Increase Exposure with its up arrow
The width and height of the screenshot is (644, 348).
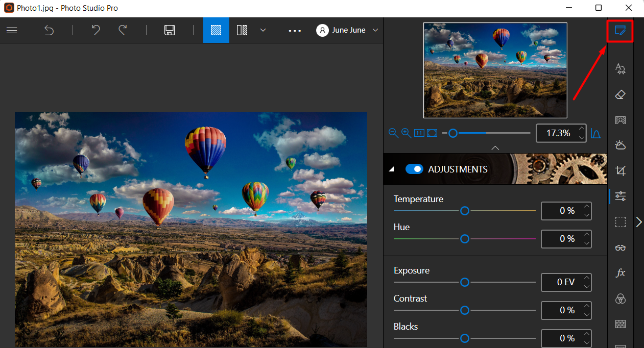pos(587,278)
